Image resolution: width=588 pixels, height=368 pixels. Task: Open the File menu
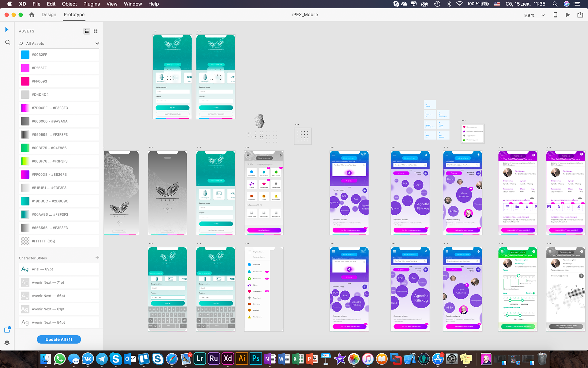36,4
